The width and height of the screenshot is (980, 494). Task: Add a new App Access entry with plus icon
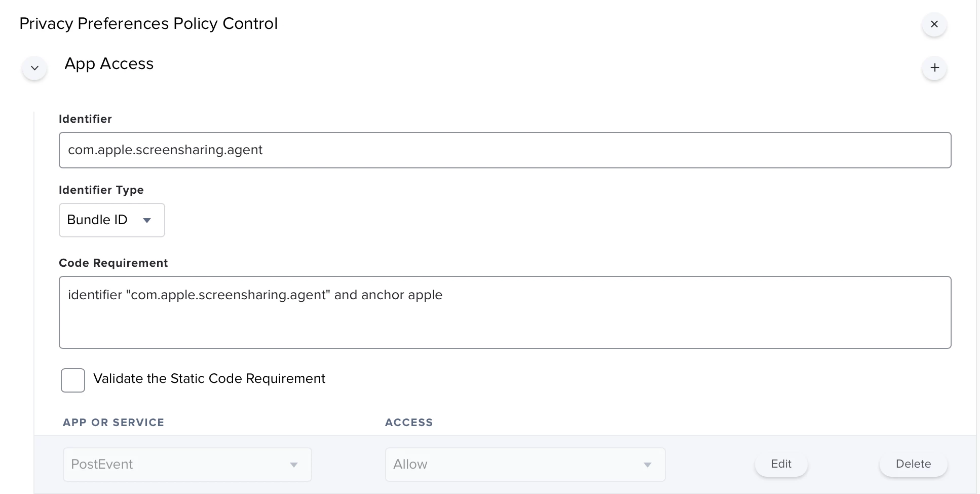[934, 68]
